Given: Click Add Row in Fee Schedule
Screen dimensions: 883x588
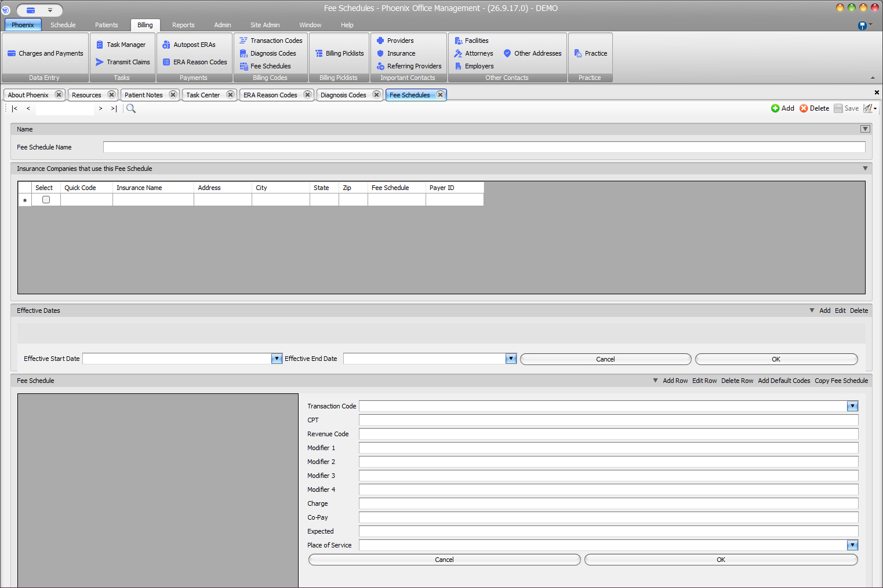Looking at the screenshot, I should tap(675, 381).
